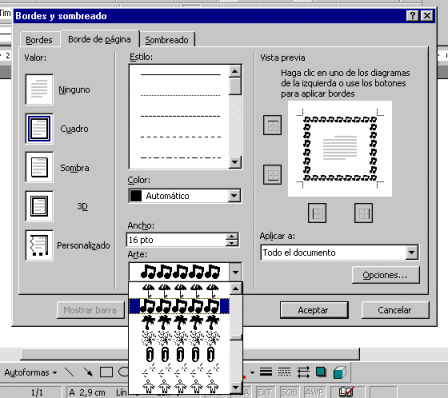The image size is (448, 398).
Task: Open the shadow effect tool
Action: tap(321, 372)
